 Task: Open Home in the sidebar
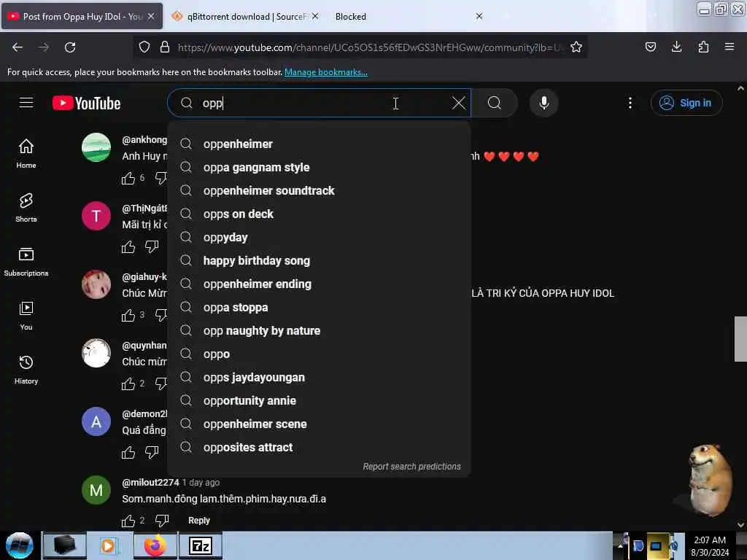pyautogui.click(x=26, y=153)
